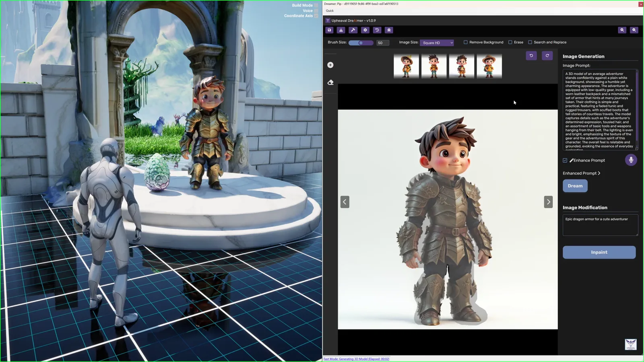Select the hammer build tool icon
This screenshot has width=644, height=362.
pos(353,30)
